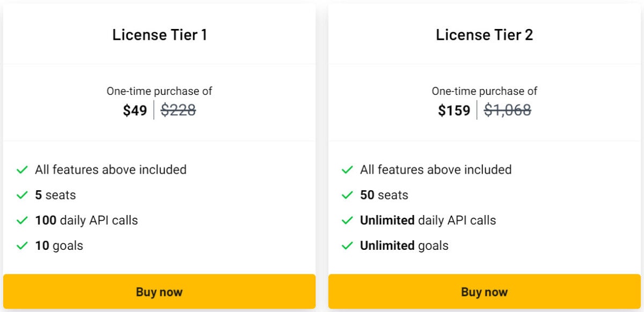The height and width of the screenshot is (312, 644).
Task: Click the crossed-out $228 price
Action: 179,111
